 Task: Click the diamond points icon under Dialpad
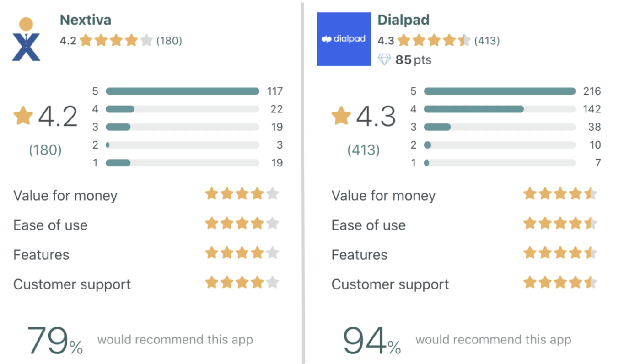point(384,59)
